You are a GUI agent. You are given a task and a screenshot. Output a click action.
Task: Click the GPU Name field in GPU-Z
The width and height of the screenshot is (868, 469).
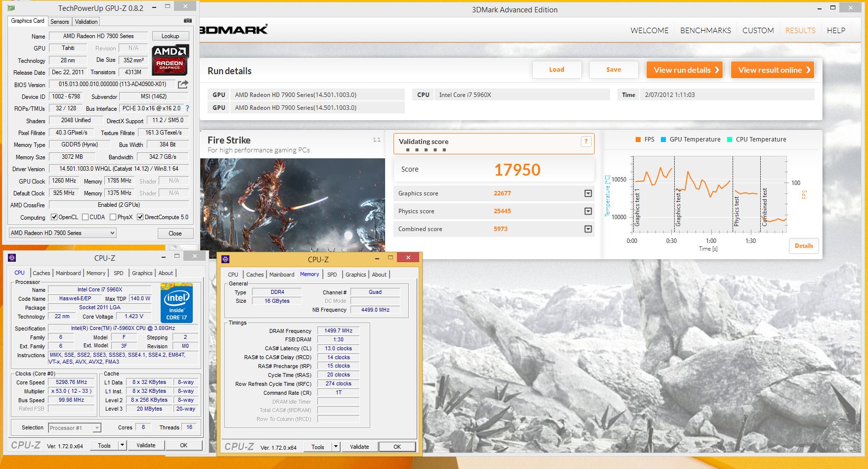98,36
